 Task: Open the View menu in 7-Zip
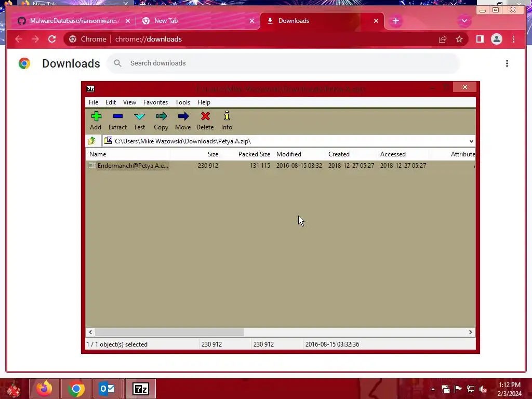pyautogui.click(x=129, y=102)
